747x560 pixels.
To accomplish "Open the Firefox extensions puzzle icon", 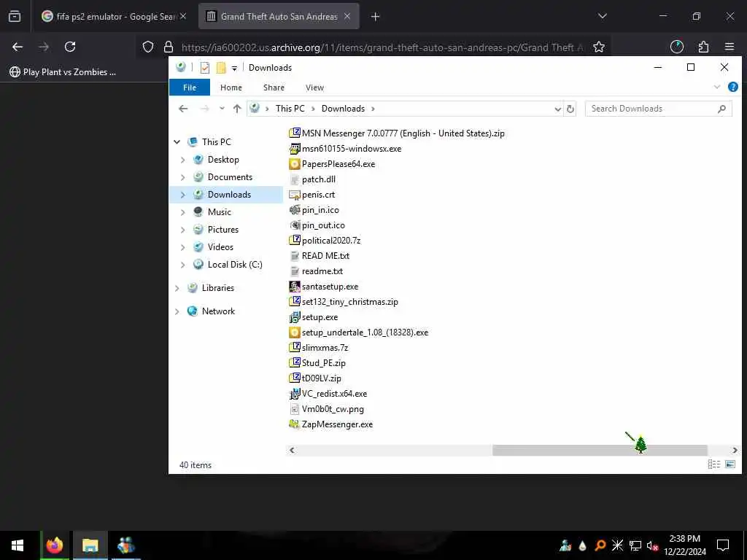I will pyautogui.click(x=703, y=47).
